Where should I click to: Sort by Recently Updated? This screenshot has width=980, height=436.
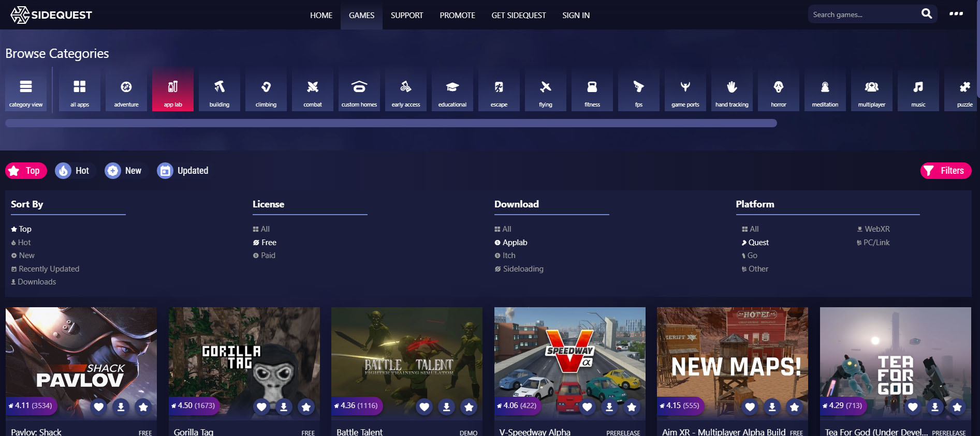coord(45,269)
